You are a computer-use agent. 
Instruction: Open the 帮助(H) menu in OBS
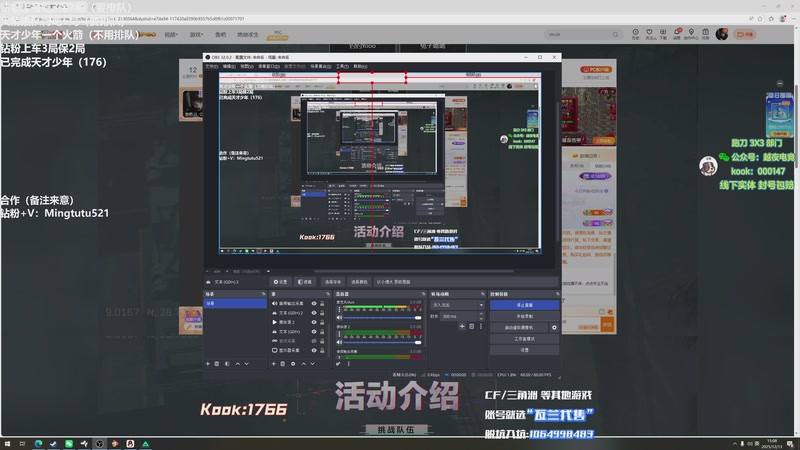pyautogui.click(x=360, y=66)
